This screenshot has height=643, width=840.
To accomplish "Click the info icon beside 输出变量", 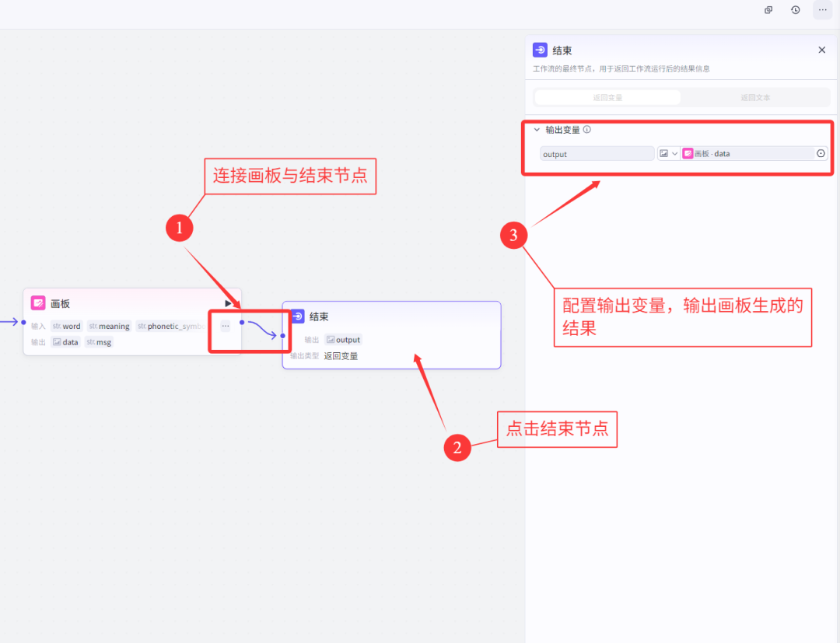I will pos(586,129).
